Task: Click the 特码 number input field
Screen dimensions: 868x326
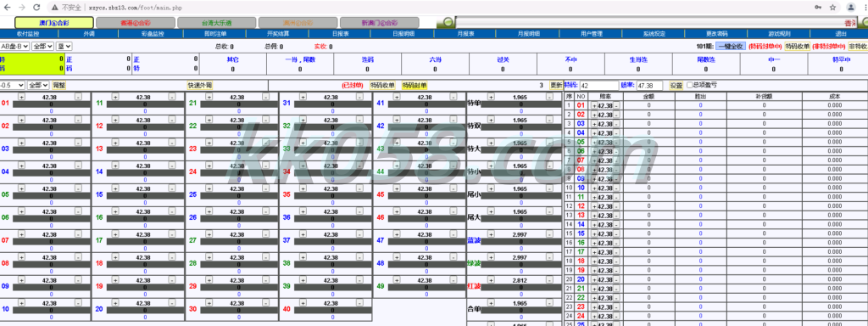Action: pos(599,86)
